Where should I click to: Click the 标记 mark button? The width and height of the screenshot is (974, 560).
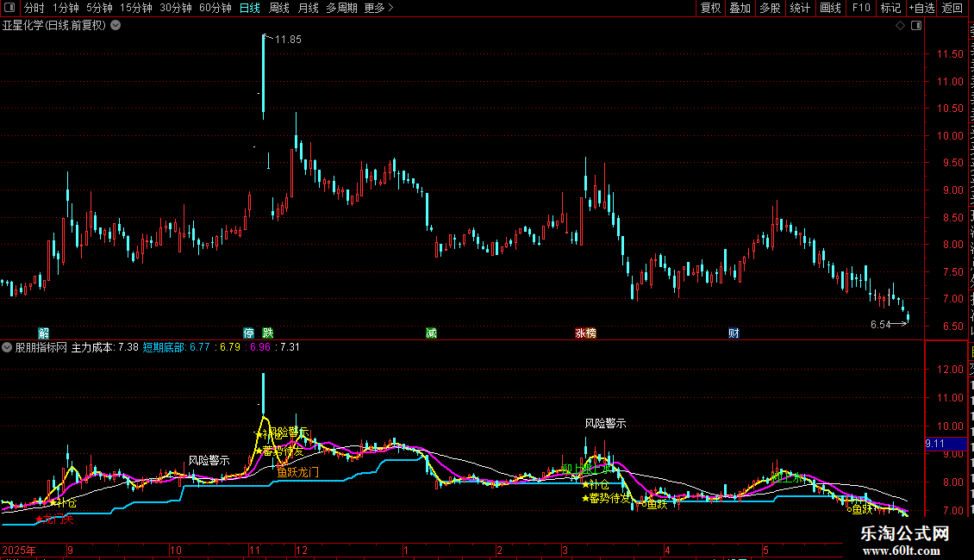[890, 8]
